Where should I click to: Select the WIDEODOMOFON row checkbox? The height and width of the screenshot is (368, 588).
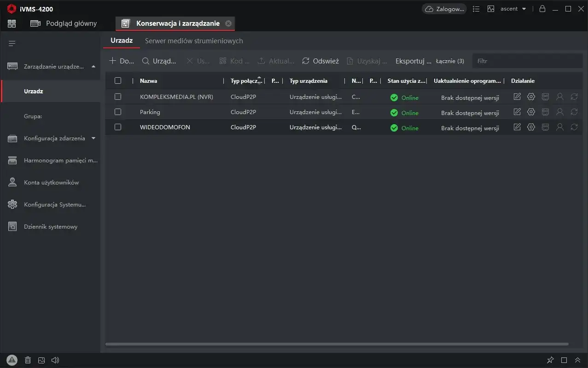[118, 127]
